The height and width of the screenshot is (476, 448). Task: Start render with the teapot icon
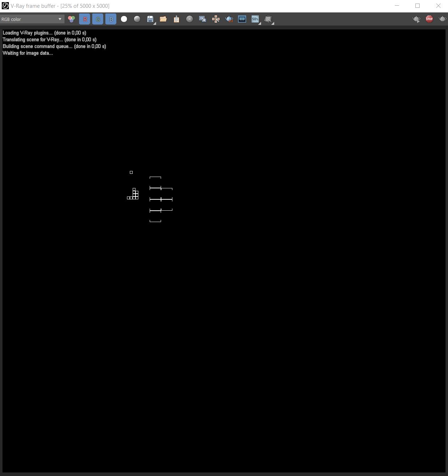[442, 19]
